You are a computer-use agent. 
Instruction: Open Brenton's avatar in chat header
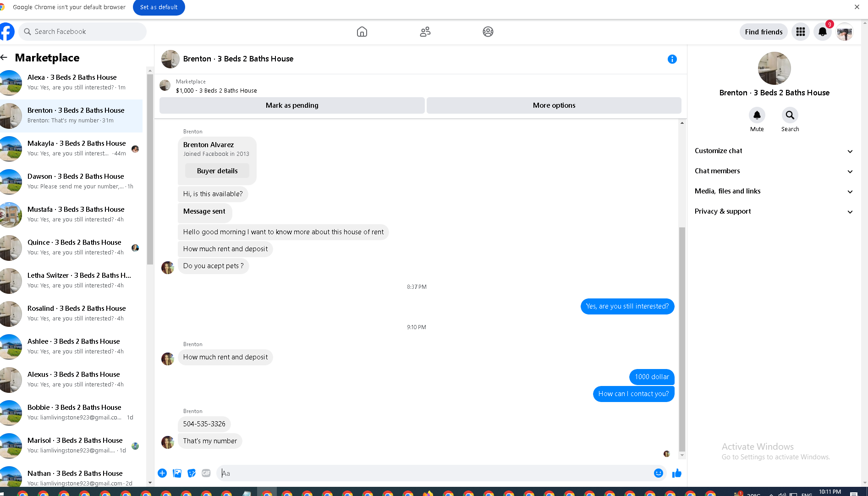170,59
